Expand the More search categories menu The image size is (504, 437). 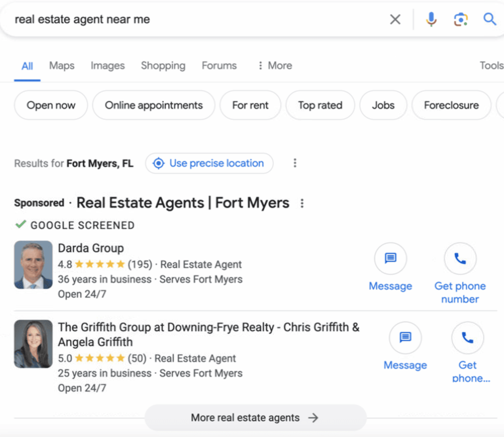[x=275, y=66]
